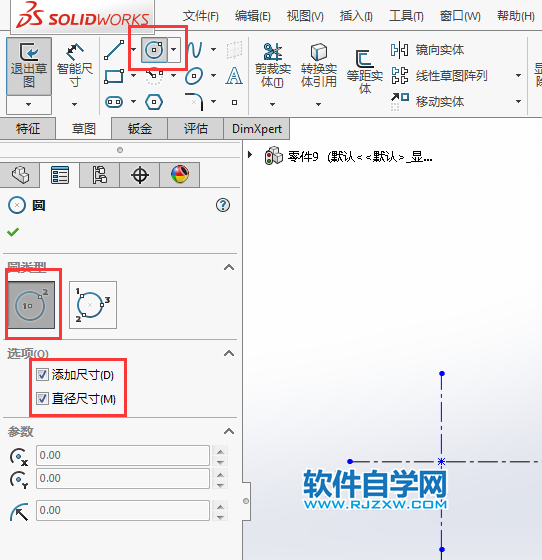Switch to the Features (特征) tab

tap(28, 129)
